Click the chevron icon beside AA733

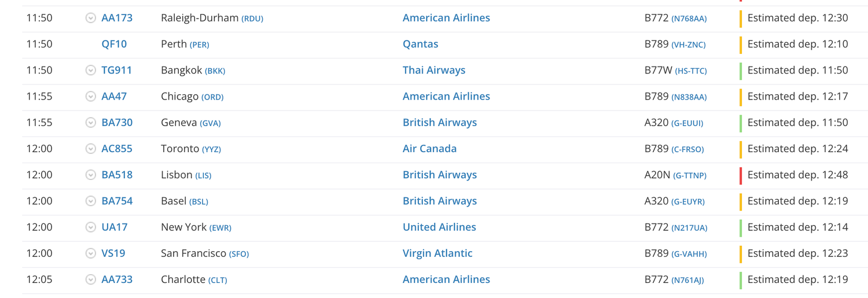(90, 279)
